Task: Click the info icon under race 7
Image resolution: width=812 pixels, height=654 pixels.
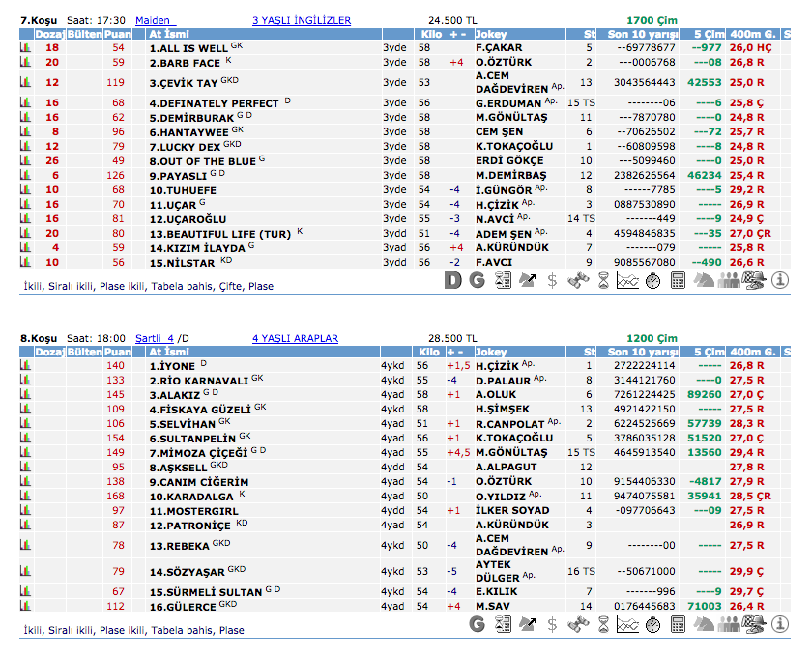Action: (x=780, y=280)
